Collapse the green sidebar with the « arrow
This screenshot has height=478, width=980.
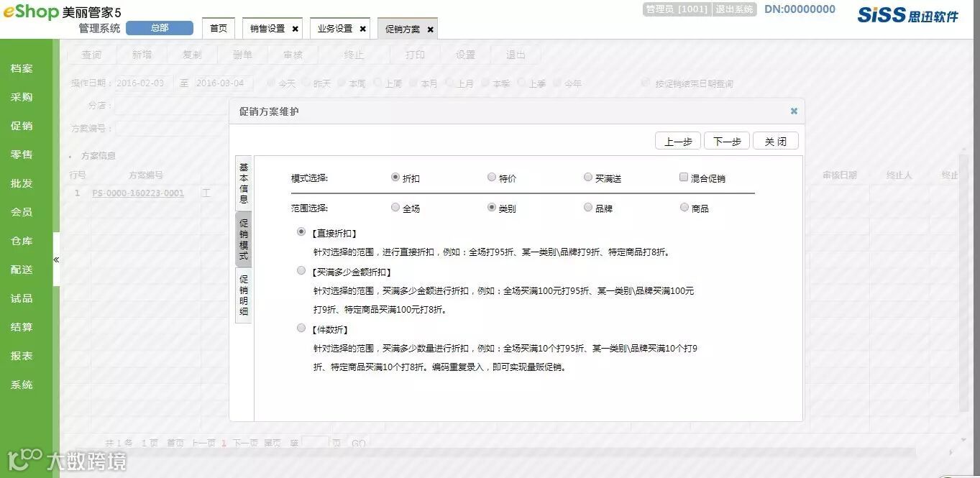coord(56,259)
